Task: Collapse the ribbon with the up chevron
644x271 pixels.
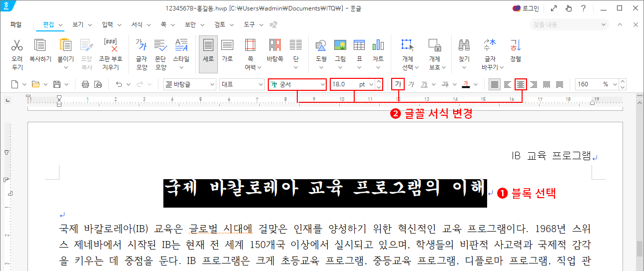Action: [620, 24]
